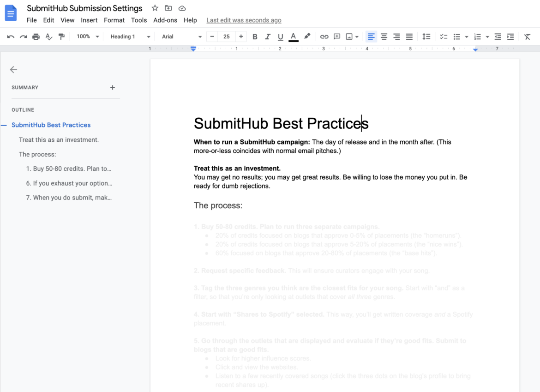Star this document
Screen dimensions: 540x392
155,8
